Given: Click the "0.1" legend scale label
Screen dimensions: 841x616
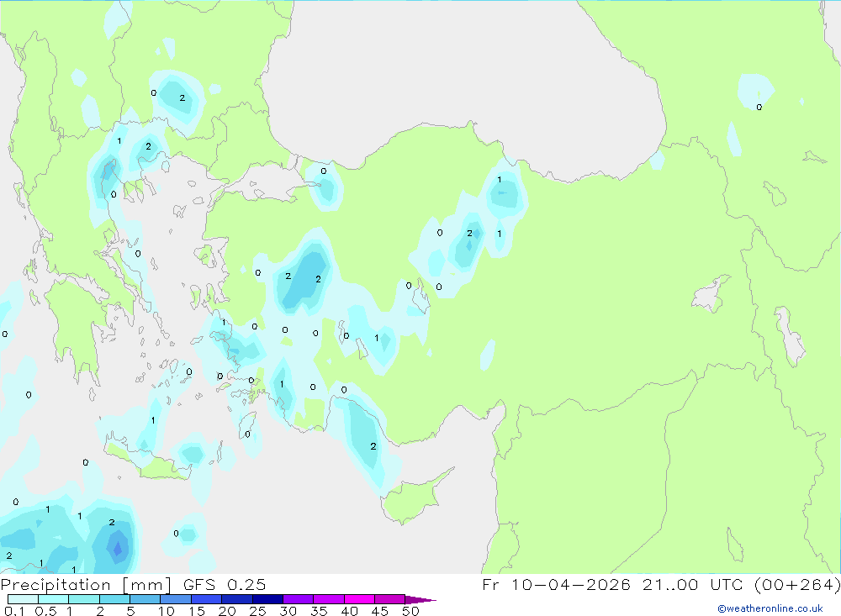Looking at the screenshot, I should coord(14,611).
